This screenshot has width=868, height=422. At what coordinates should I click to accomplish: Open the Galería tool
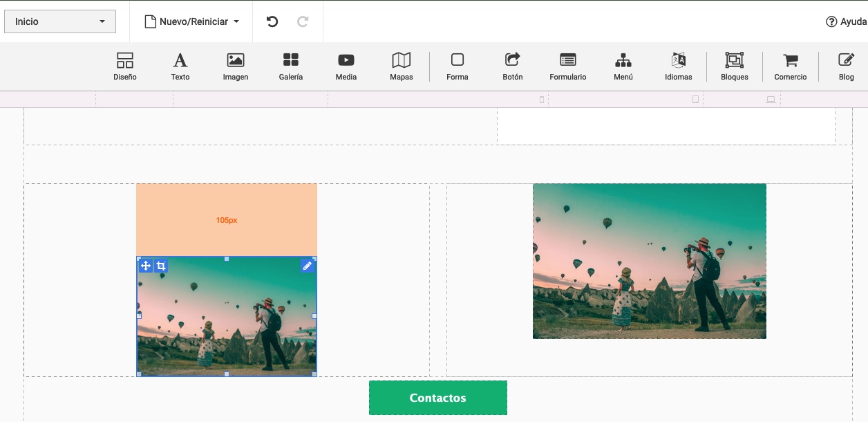pyautogui.click(x=290, y=66)
